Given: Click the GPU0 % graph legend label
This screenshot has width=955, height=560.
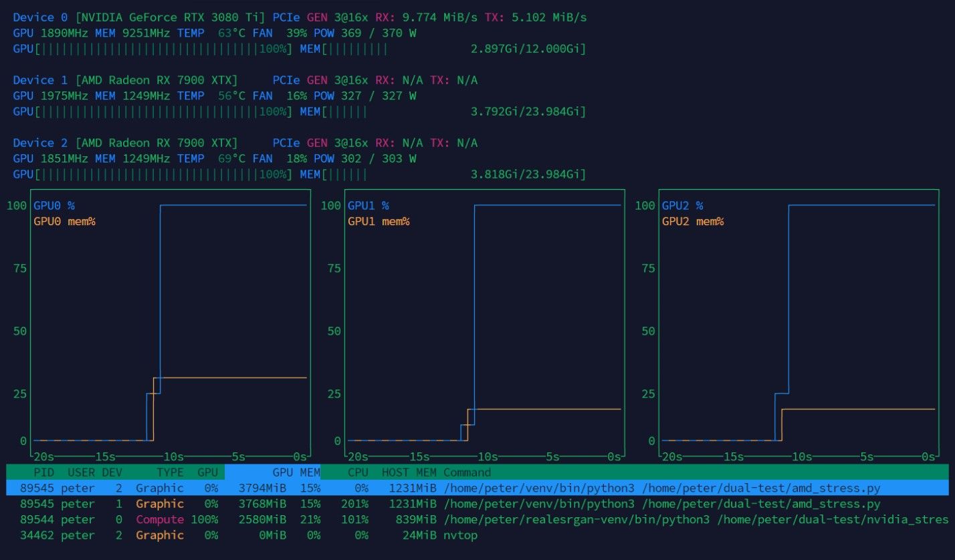Looking at the screenshot, I should [x=54, y=206].
